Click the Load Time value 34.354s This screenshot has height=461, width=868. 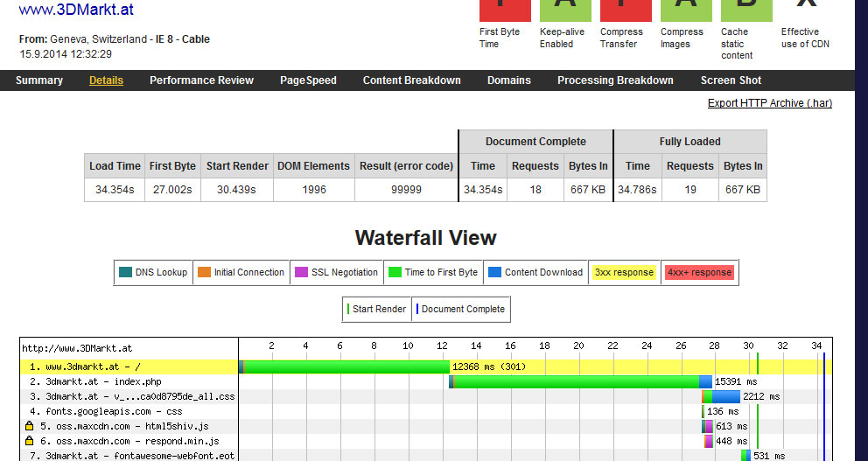coord(115,190)
